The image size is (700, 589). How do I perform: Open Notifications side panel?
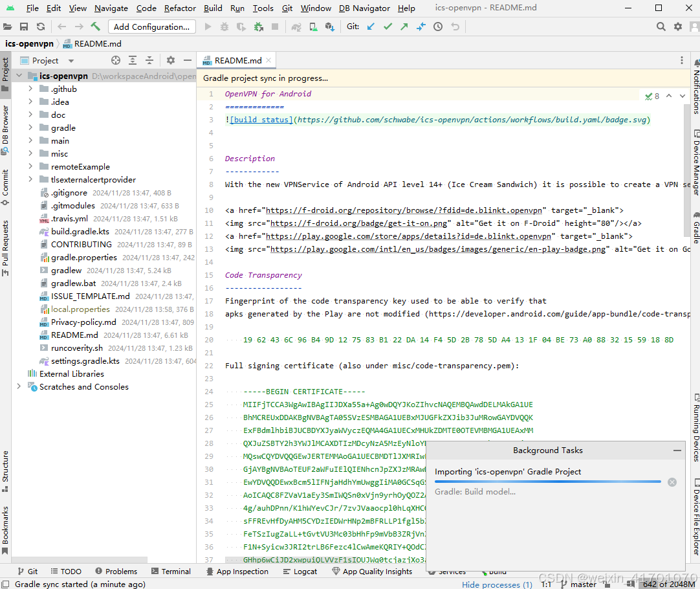tap(695, 87)
